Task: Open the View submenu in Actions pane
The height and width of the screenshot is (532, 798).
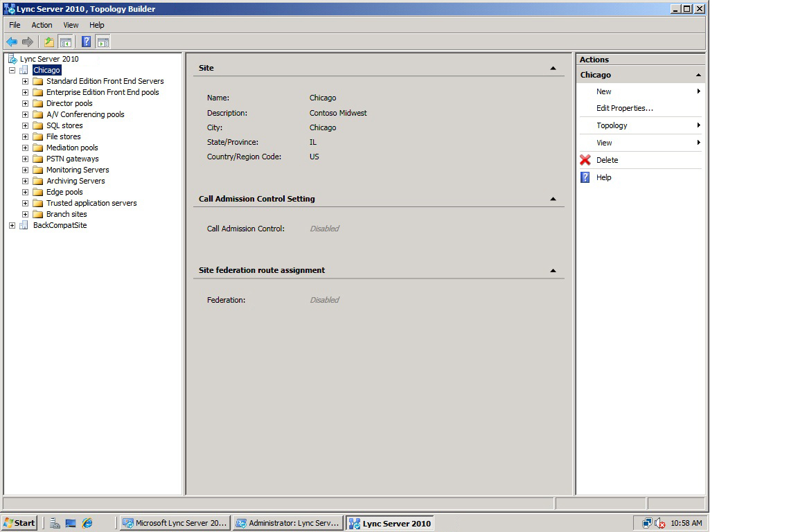Action: [x=641, y=143]
